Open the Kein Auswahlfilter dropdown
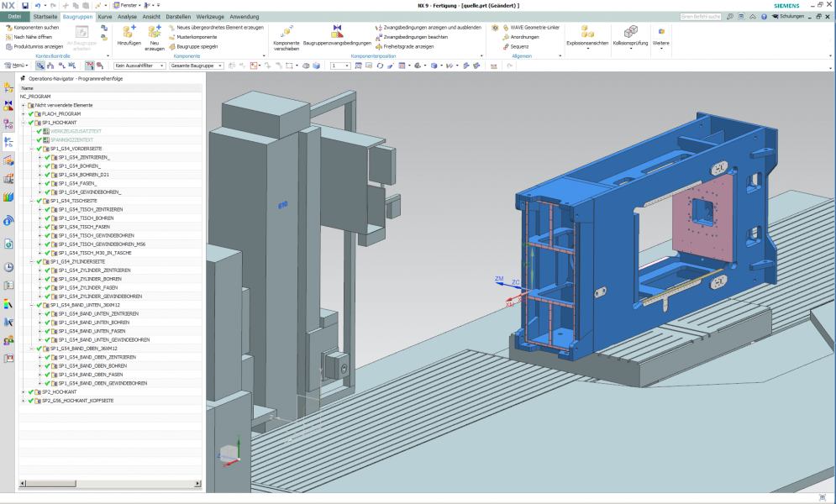The width and height of the screenshot is (836, 504). tap(139, 66)
